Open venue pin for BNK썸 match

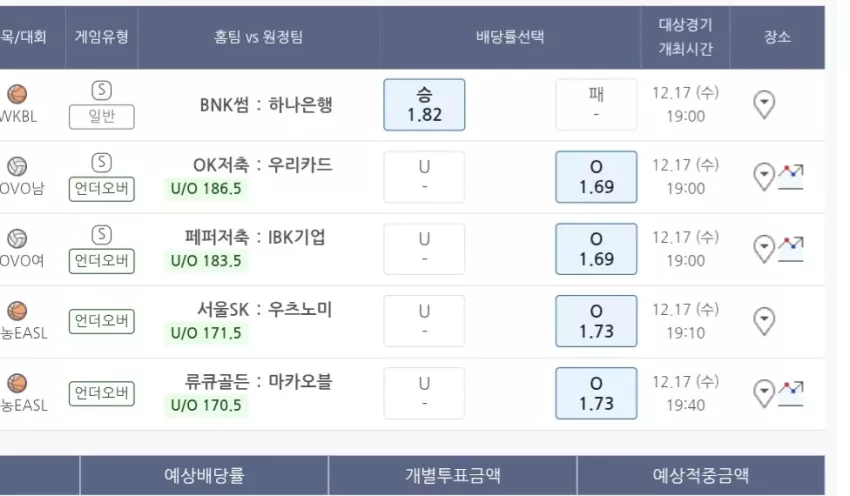pos(764,105)
